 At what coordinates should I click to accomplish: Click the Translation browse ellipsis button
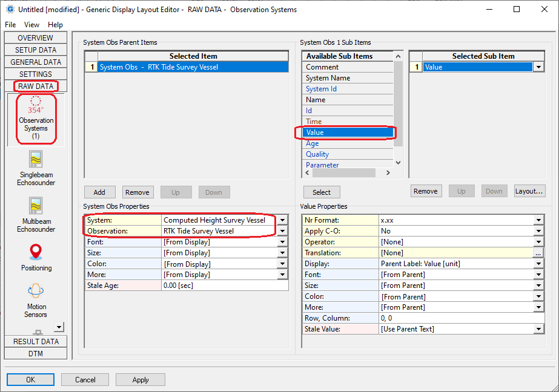[538, 253]
